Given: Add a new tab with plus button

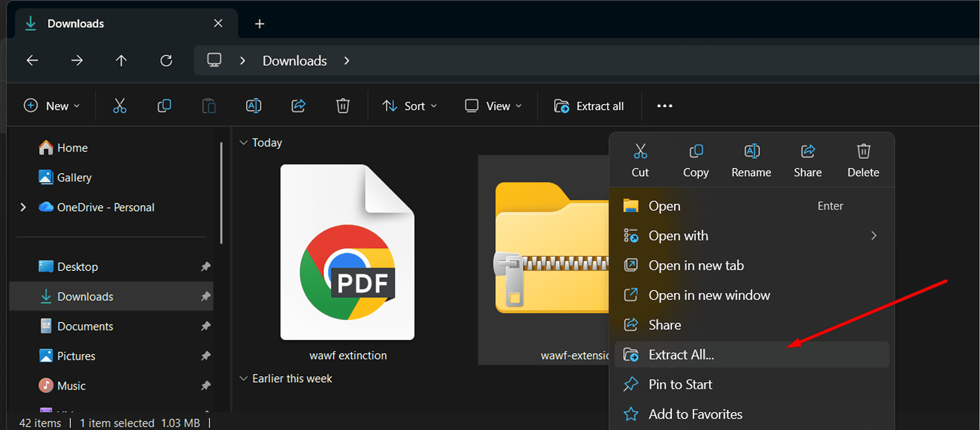Looking at the screenshot, I should [259, 23].
